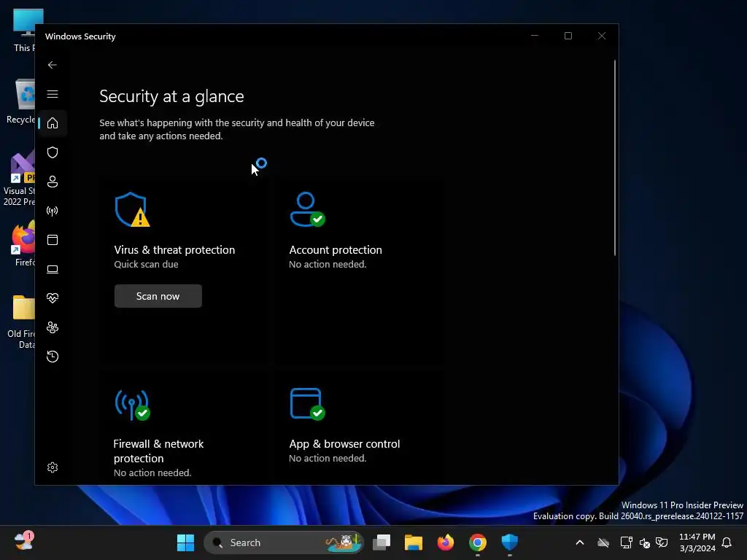Viewport: 747px width, 560px height.
Task: Click the taskbar Search box
Action: coord(284,542)
